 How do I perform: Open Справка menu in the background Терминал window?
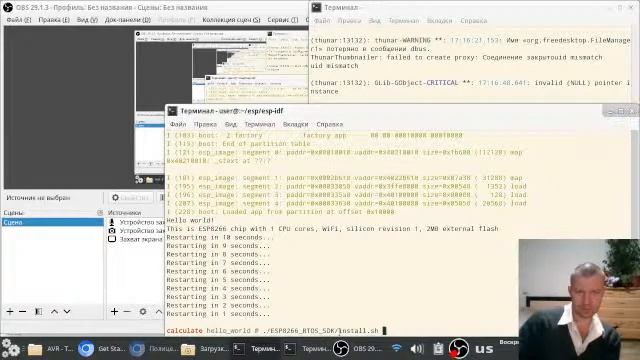point(473,20)
